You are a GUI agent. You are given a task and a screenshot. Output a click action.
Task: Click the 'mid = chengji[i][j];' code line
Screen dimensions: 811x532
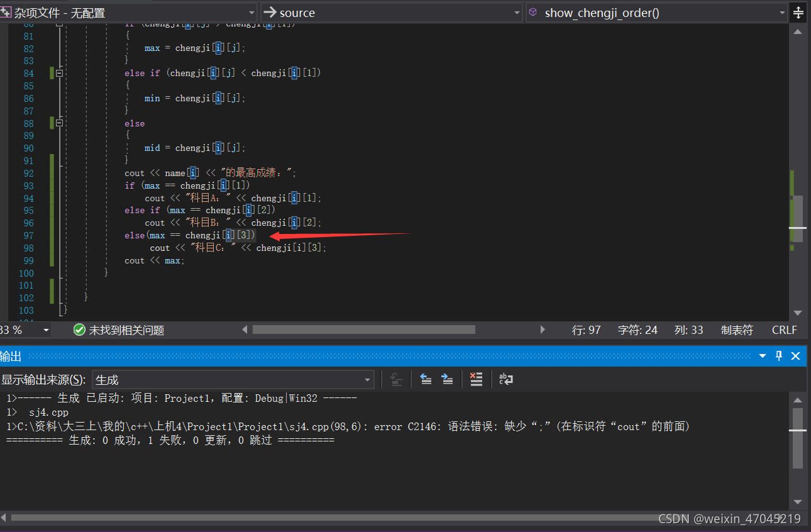click(195, 148)
